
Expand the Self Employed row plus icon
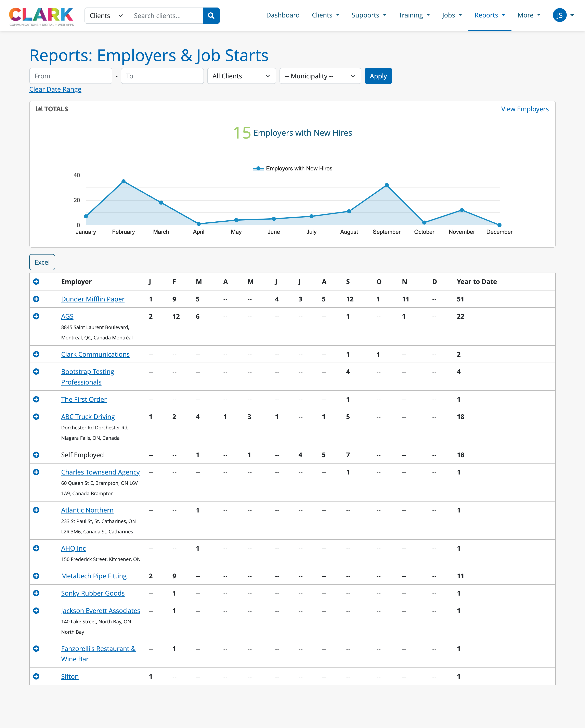pos(36,455)
